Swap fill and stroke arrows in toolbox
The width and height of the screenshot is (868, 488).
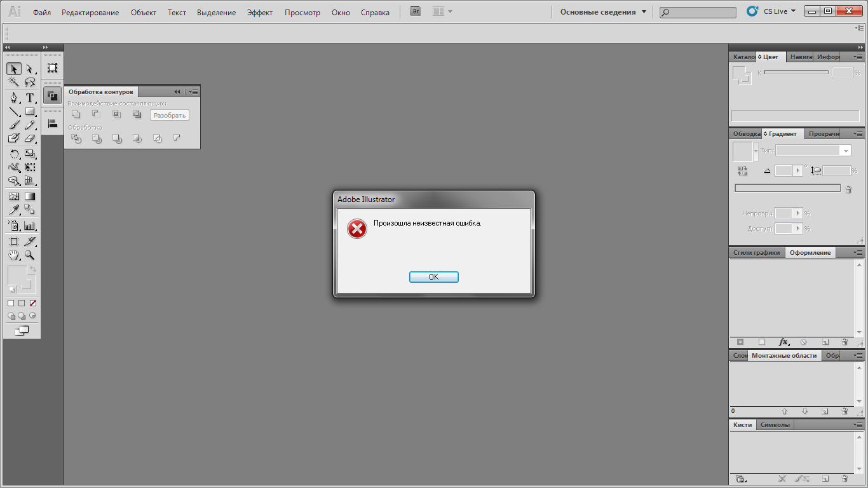33,270
